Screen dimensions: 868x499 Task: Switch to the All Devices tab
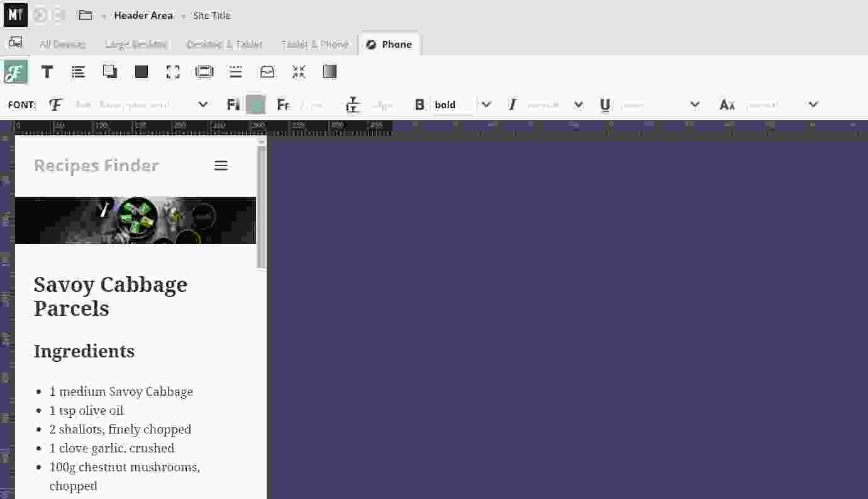tap(62, 45)
